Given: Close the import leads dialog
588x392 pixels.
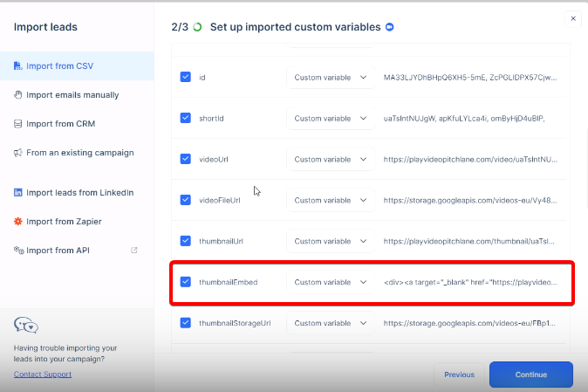Looking at the screenshot, I should [x=573, y=18].
